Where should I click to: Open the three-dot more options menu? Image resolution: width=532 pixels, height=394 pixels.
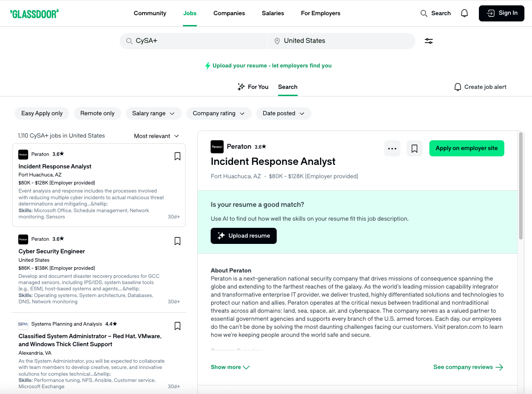pyautogui.click(x=392, y=149)
